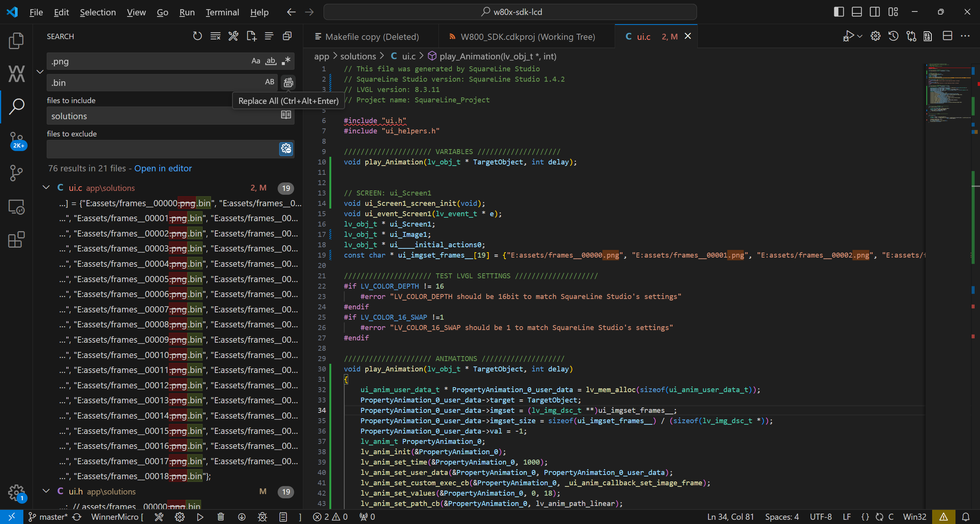Toggle use exclude settings and ignore files
This screenshot has height=524, width=980.
tap(286, 149)
